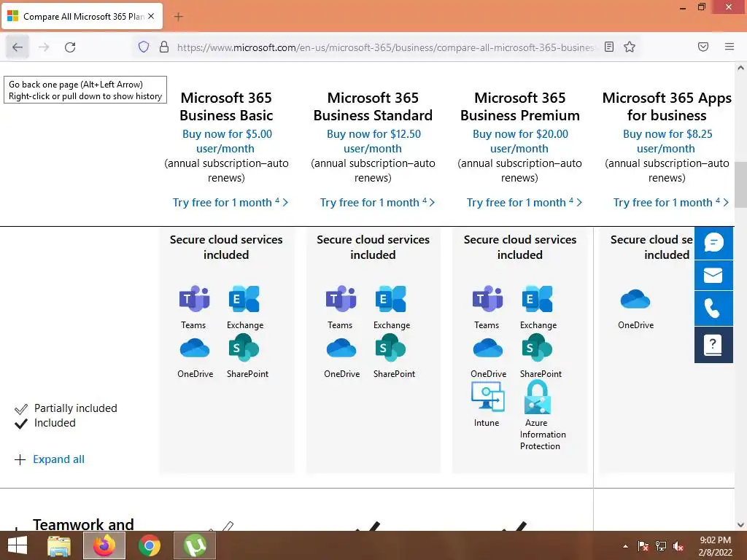Bookmark this page with the star icon

click(x=630, y=47)
